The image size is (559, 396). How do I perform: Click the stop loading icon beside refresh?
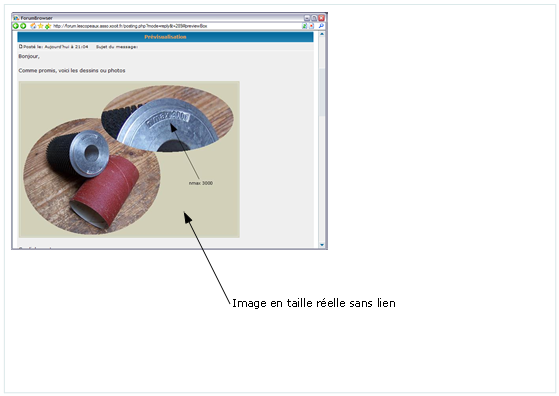click(x=311, y=26)
